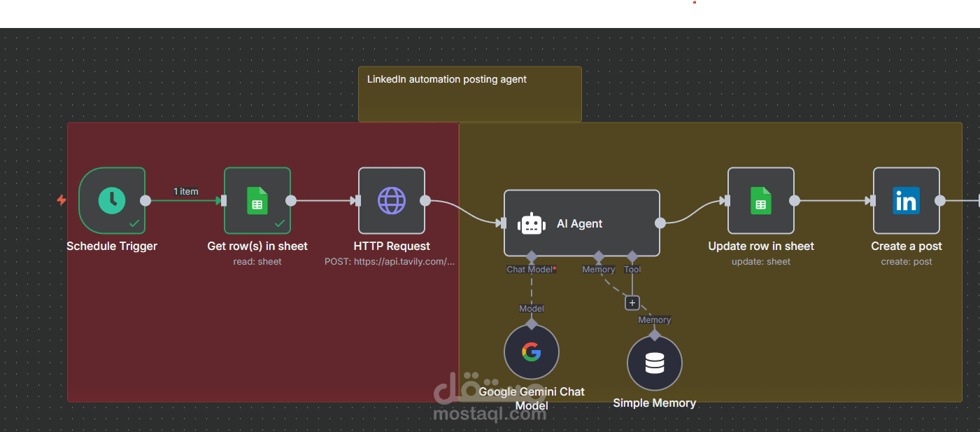Click the Tavily POST URL subtitle
980x432 pixels.
pos(391,261)
